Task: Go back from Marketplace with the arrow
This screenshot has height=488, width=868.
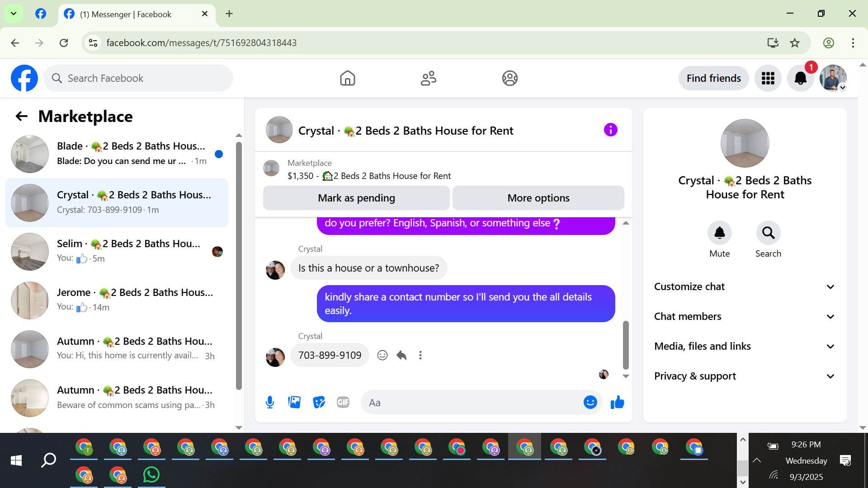Action: point(22,117)
